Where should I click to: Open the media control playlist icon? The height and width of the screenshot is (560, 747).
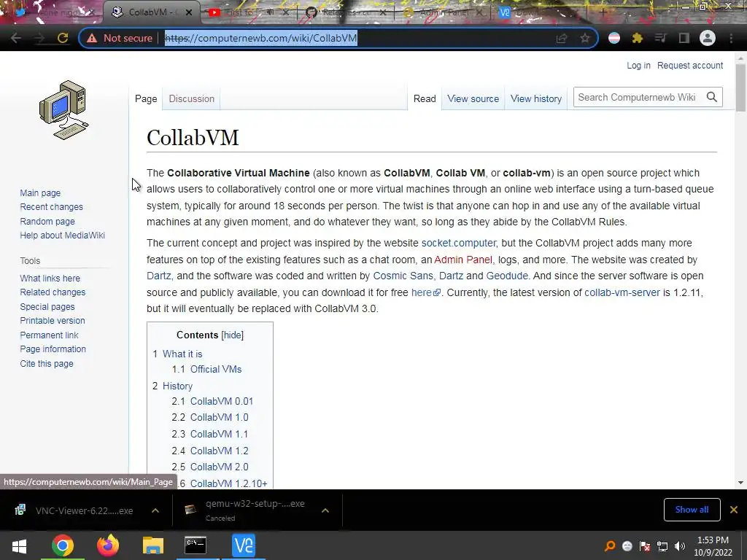(660, 38)
